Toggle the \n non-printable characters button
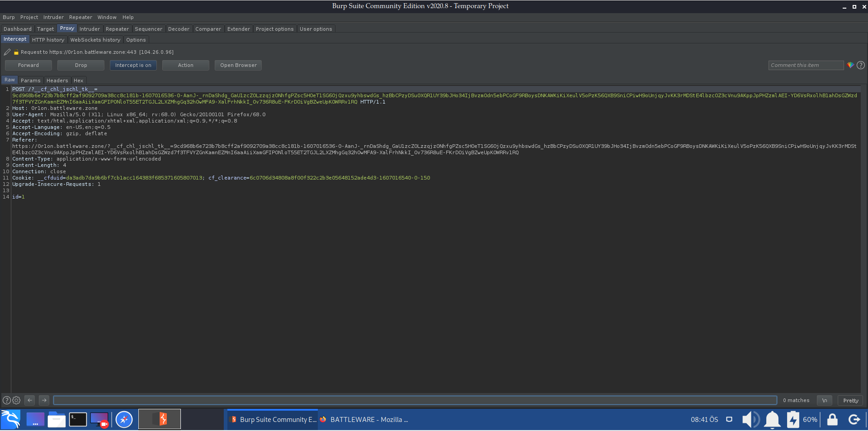Image resolution: width=868 pixels, height=431 pixels. [x=824, y=400]
